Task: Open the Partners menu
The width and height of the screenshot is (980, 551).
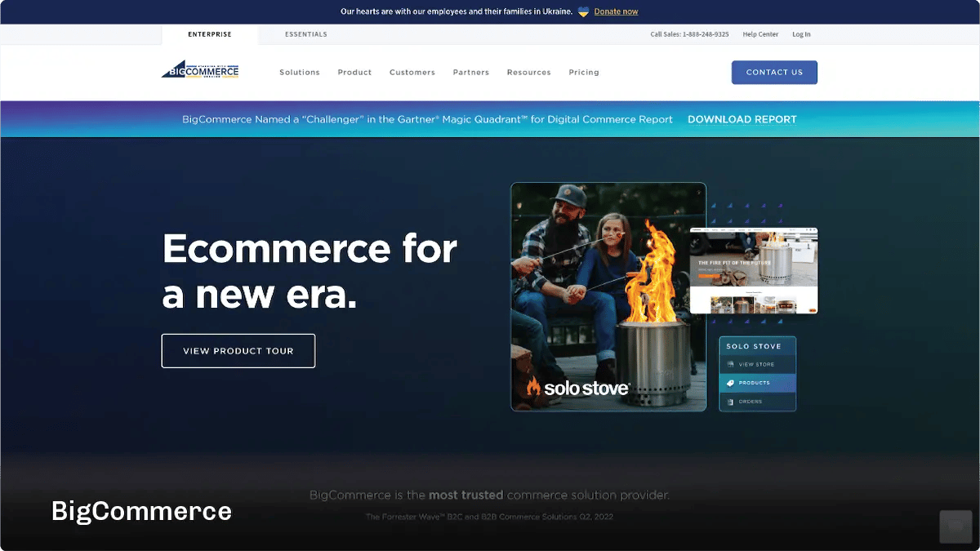Action: (x=471, y=73)
